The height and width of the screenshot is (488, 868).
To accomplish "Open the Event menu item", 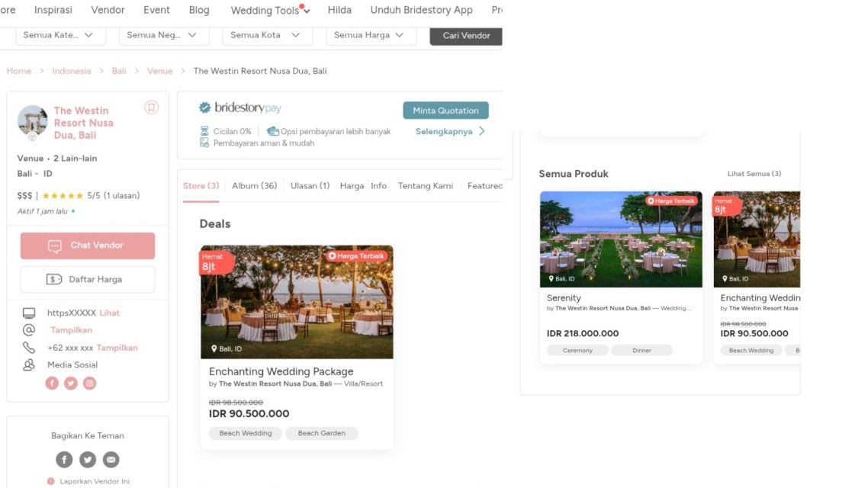I will pyautogui.click(x=156, y=10).
